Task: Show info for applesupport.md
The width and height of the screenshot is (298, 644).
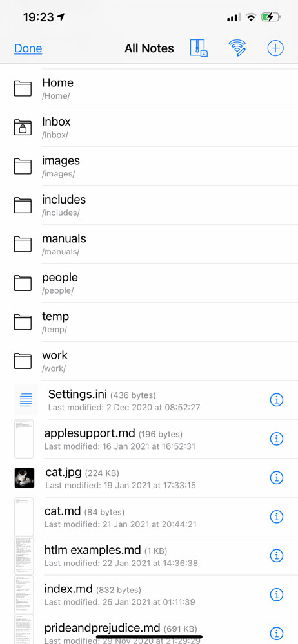Action: point(277,439)
